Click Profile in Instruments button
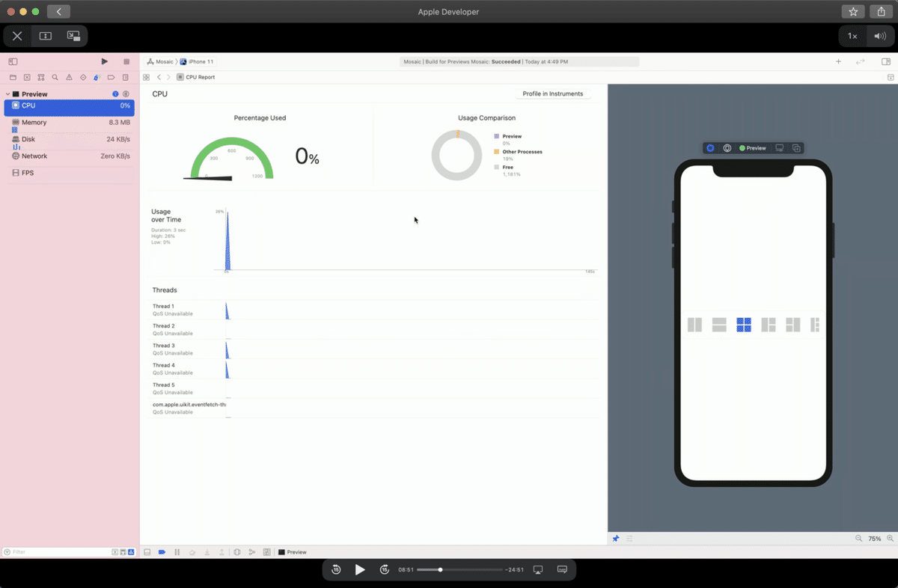 click(553, 94)
